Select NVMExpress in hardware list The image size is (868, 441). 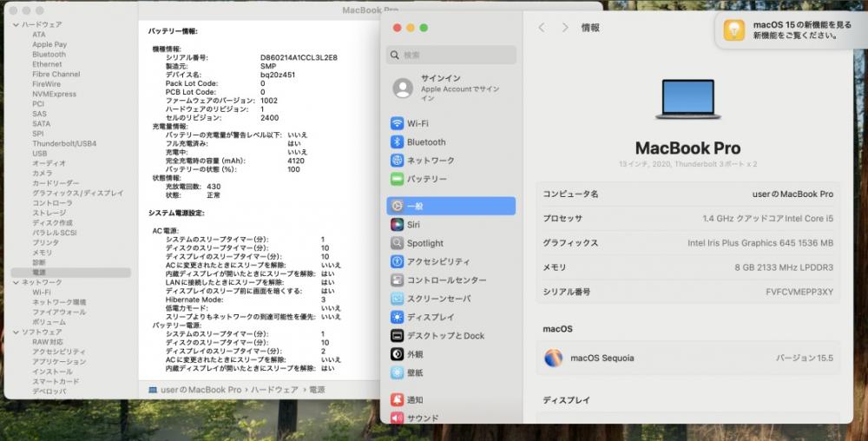tap(54, 94)
